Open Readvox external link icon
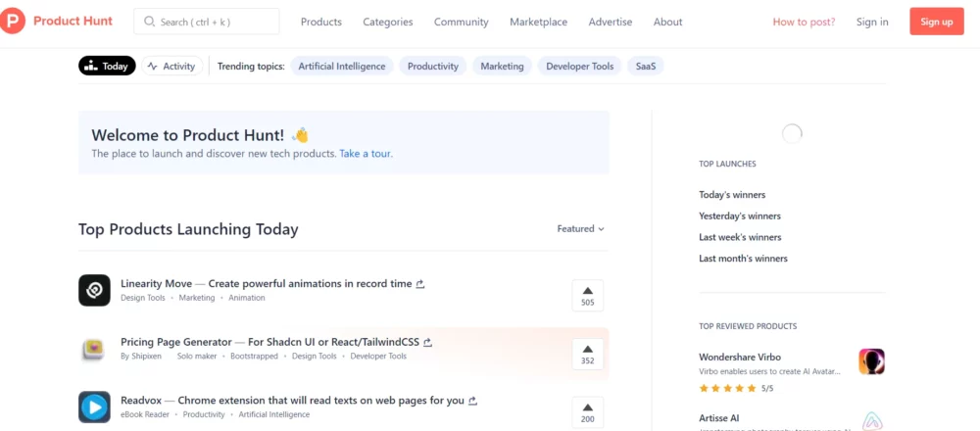Image resolution: width=980 pixels, height=431 pixels. (x=473, y=401)
